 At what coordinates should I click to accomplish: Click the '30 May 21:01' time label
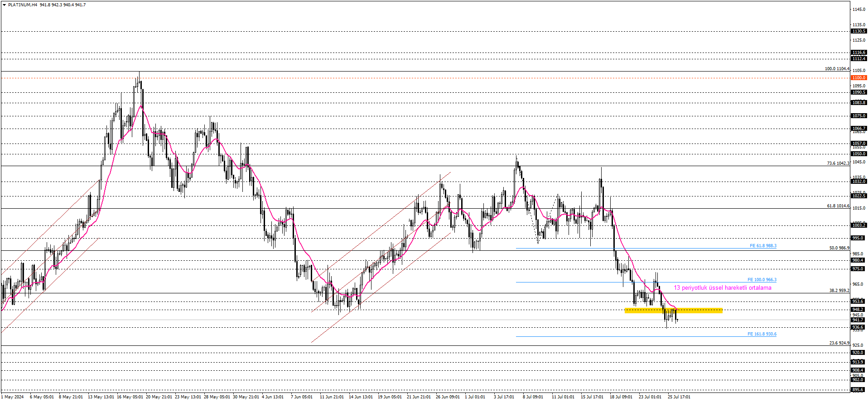click(x=246, y=397)
